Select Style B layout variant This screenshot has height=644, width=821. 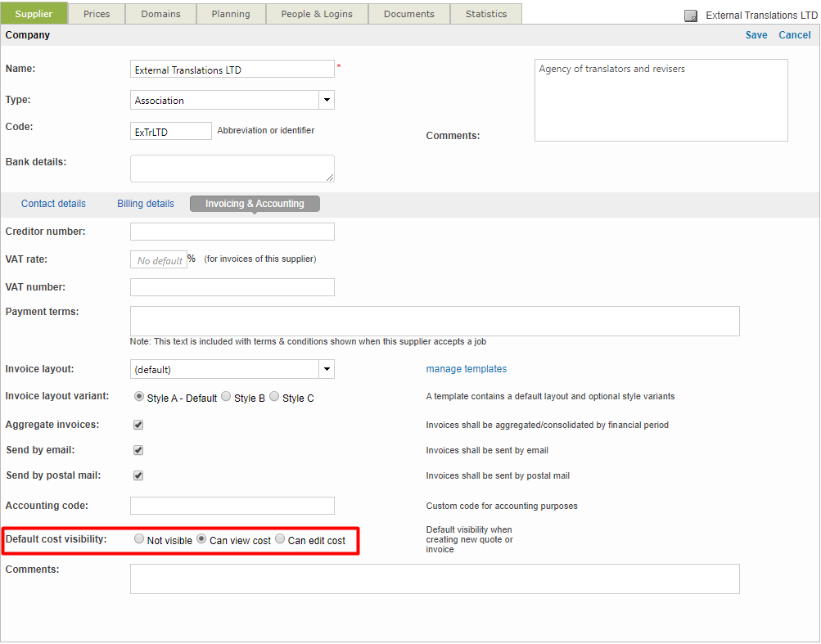(x=226, y=397)
